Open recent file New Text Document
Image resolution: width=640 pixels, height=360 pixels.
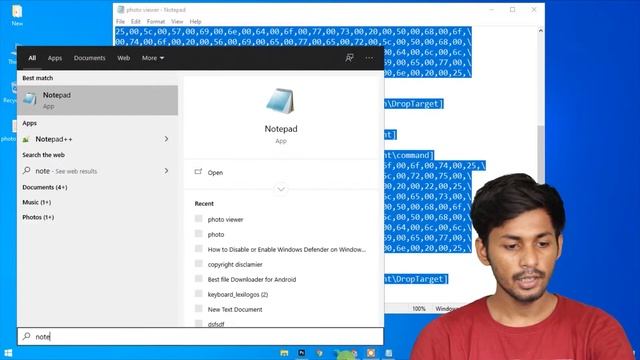coord(235,309)
